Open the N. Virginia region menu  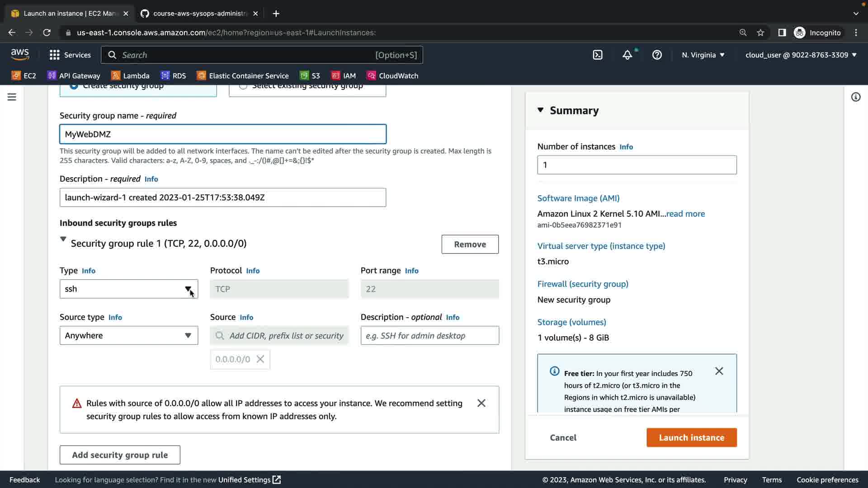click(703, 55)
